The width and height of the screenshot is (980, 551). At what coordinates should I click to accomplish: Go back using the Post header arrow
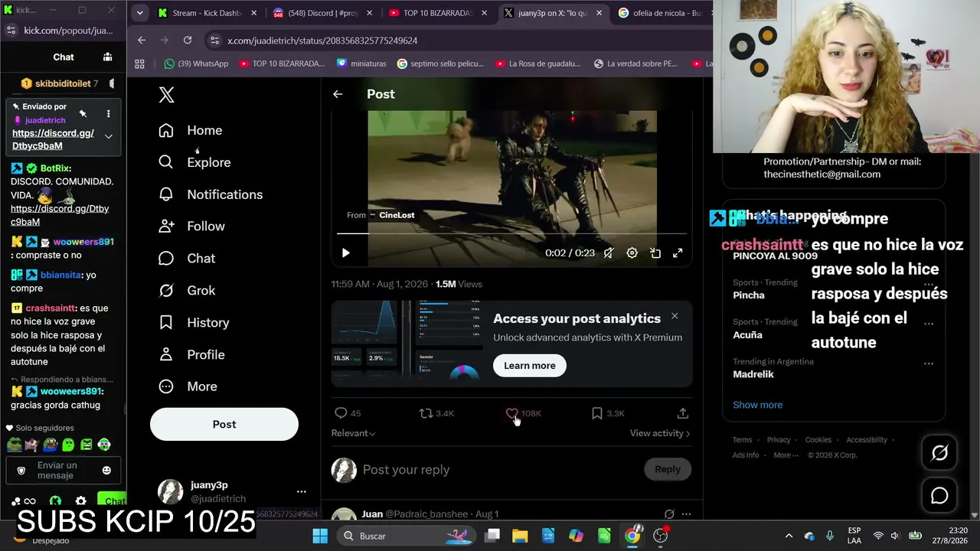[x=338, y=94]
